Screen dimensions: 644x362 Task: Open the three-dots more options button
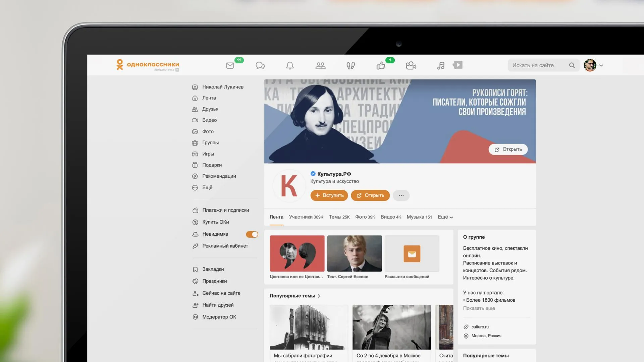(401, 195)
